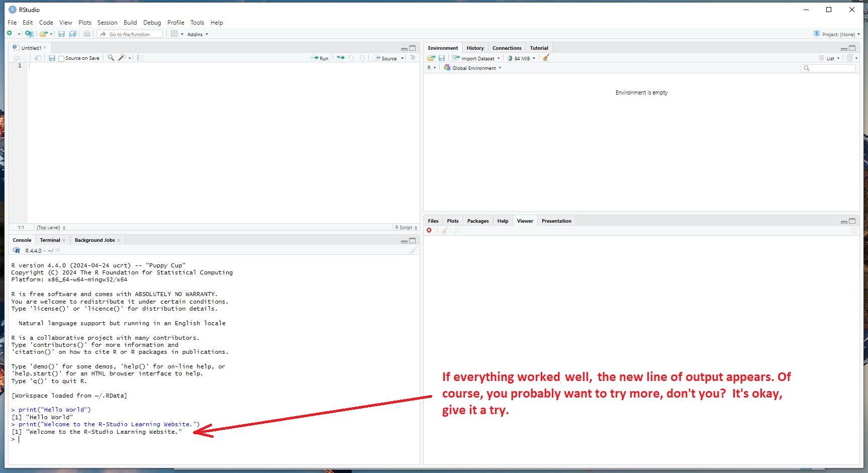Open the Session menu
The height and width of the screenshot is (473, 868).
click(x=107, y=23)
